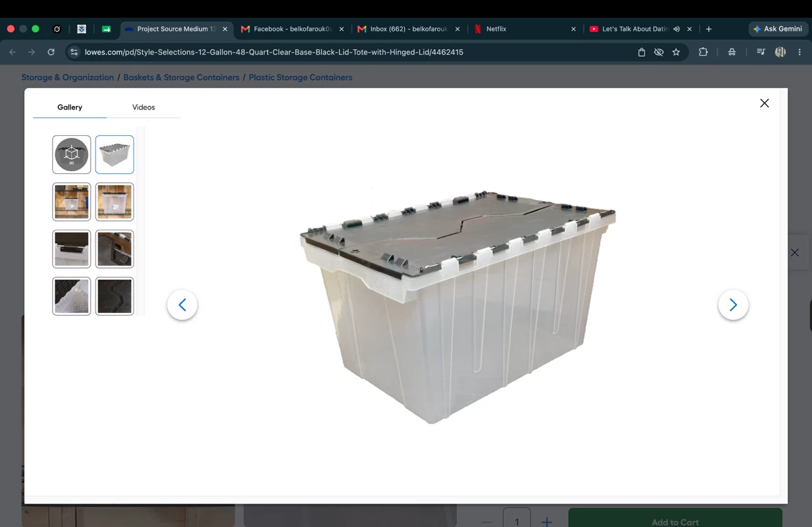Viewport: 812px width, 527px height.
Task: Open the 3D view thumbnail
Action: tap(71, 154)
